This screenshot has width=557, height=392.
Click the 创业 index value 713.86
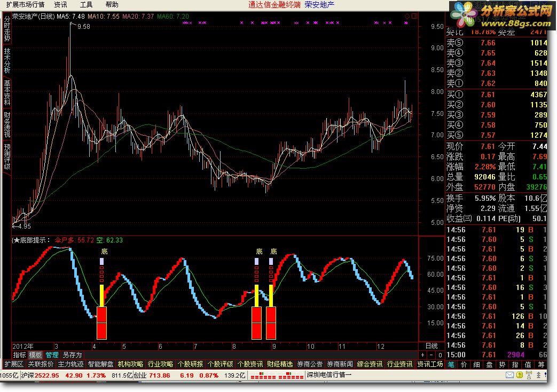[160, 375]
